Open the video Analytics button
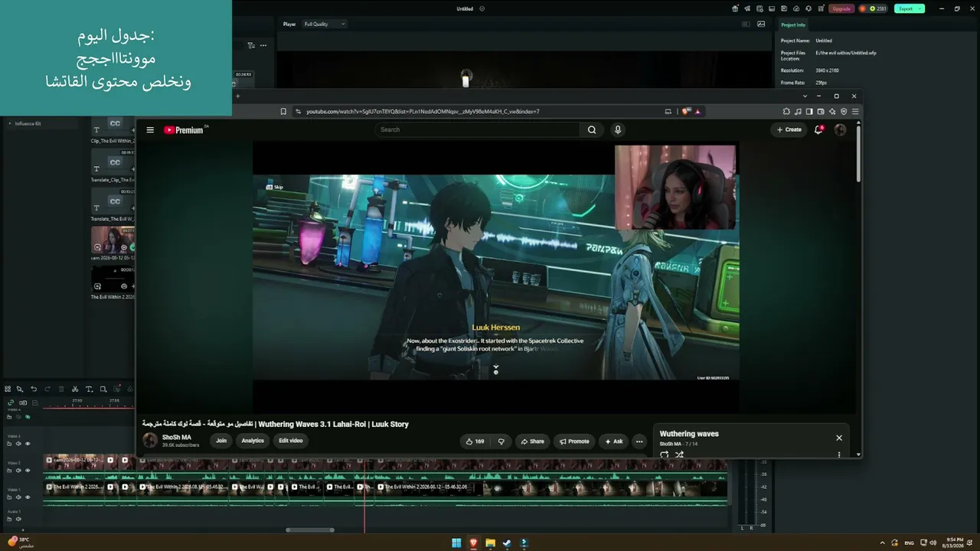 click(x=253, y=441)
